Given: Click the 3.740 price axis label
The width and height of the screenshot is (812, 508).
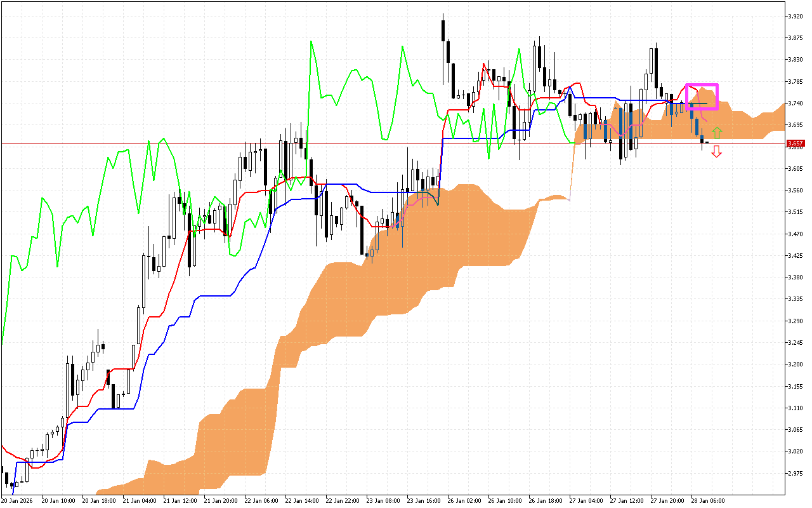Looking at the screenshot, I should (796, 103).
